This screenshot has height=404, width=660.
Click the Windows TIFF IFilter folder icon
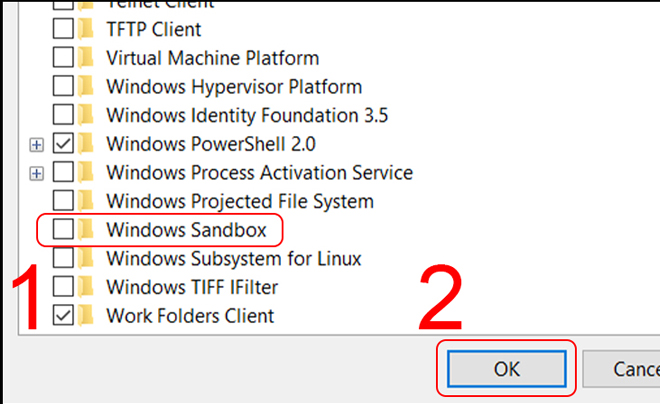click(86, 287)
